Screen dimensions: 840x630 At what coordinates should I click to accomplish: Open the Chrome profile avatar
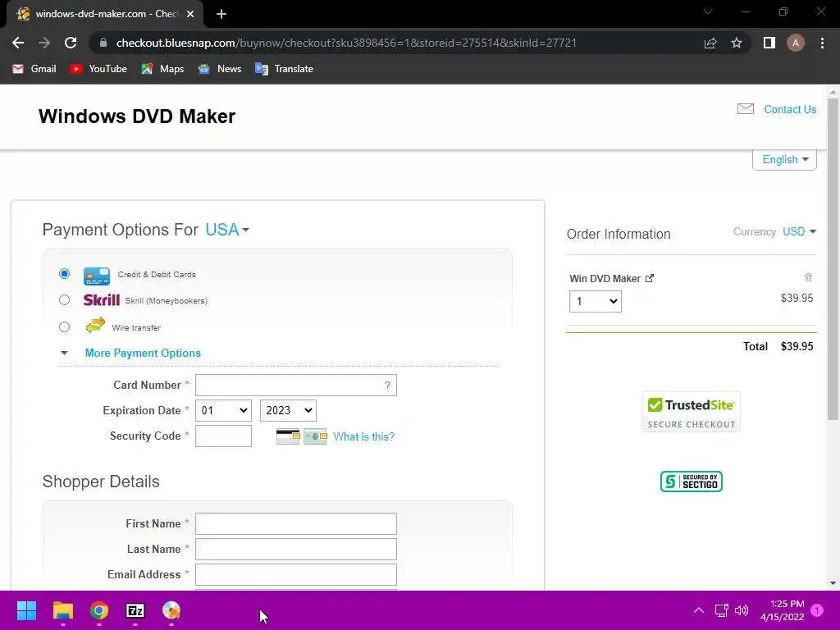tap(796, 43)
